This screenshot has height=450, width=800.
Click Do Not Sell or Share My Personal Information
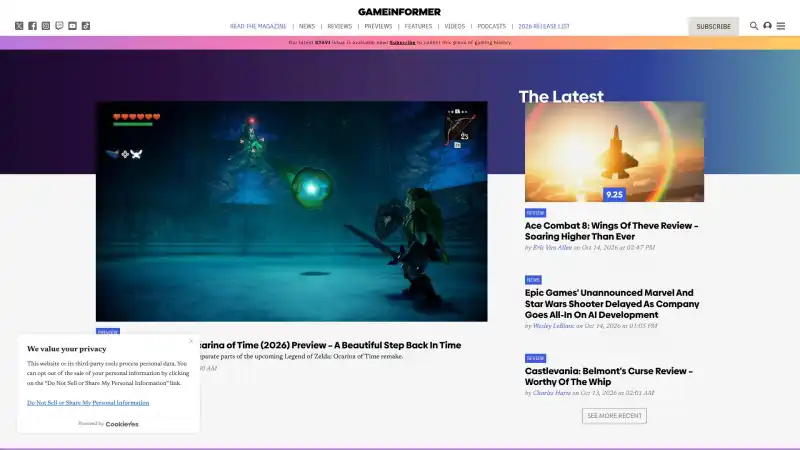click(88, 403)
